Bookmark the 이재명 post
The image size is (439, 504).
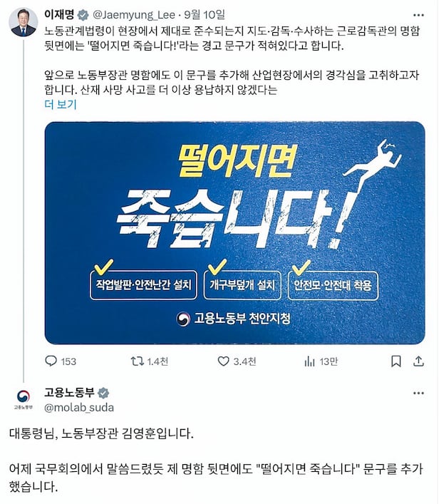click(x=396, y=361)
